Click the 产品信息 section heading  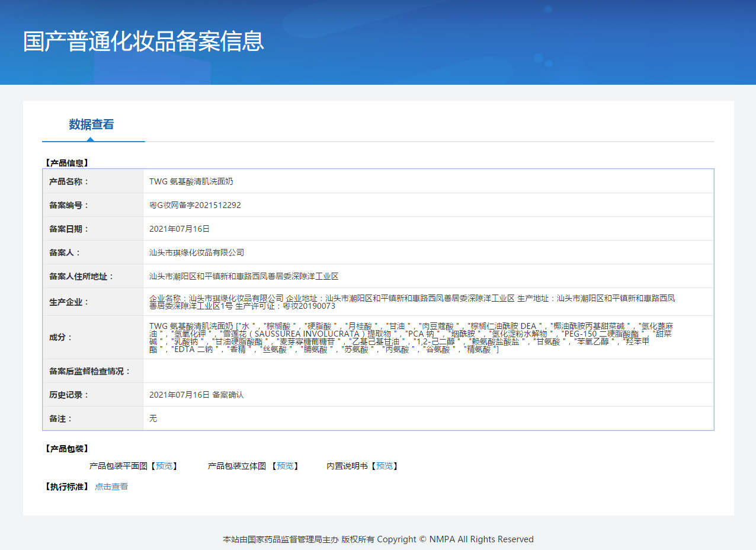point(66,162)
